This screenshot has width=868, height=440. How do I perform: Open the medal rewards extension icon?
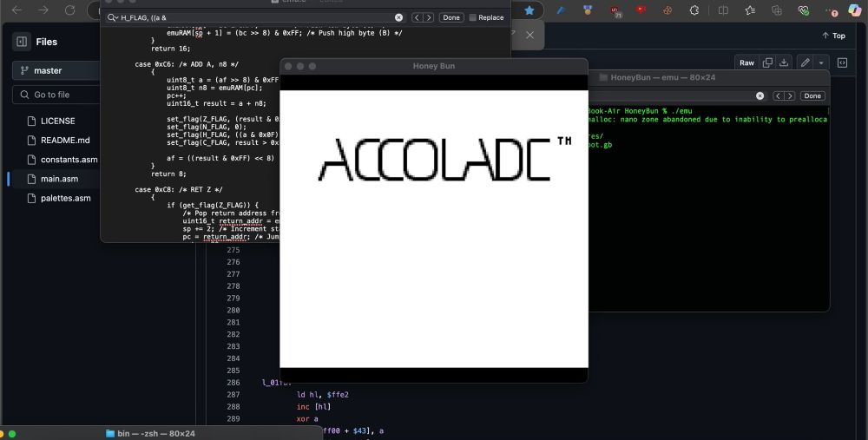click(x=588, y=10)
